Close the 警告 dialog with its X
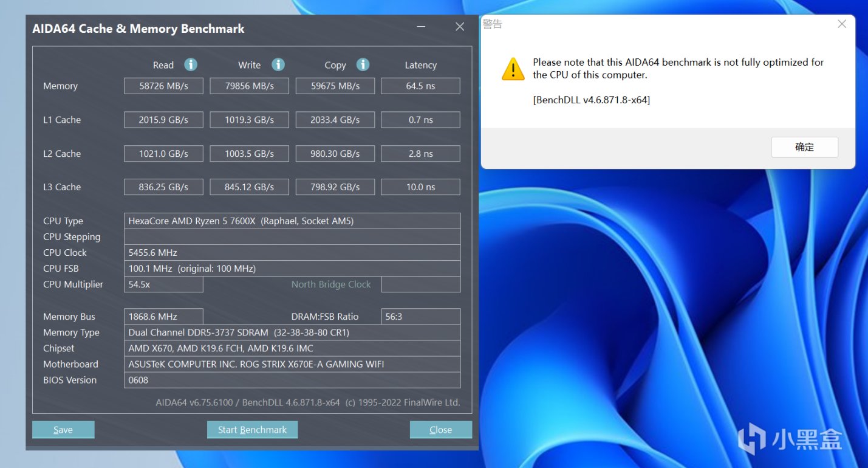The image size is (868, 468). (842, 24)
